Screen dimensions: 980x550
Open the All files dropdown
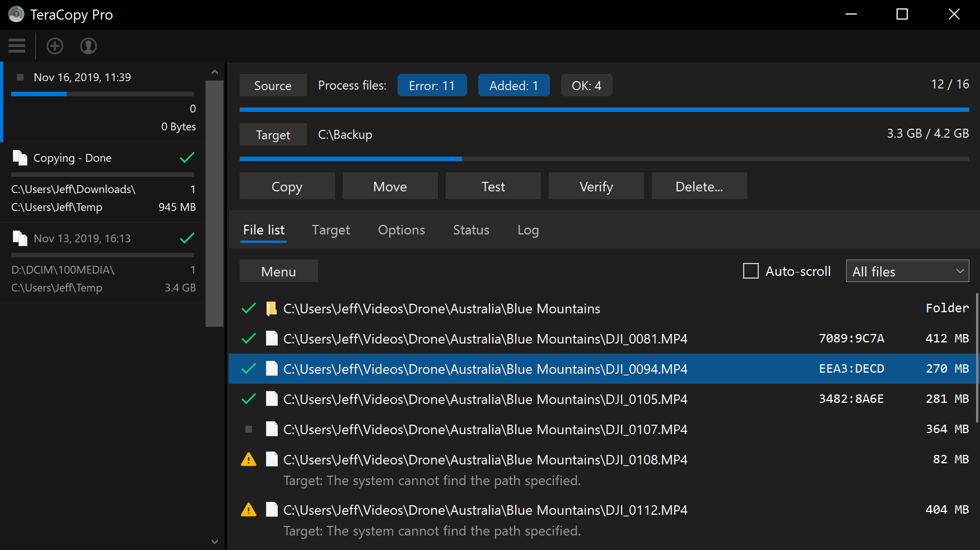pyautogui.click(x=907, y=271)
